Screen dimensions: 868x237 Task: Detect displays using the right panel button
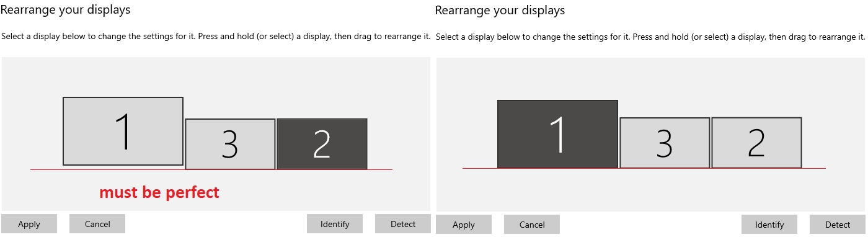click(x=838, y=225)
